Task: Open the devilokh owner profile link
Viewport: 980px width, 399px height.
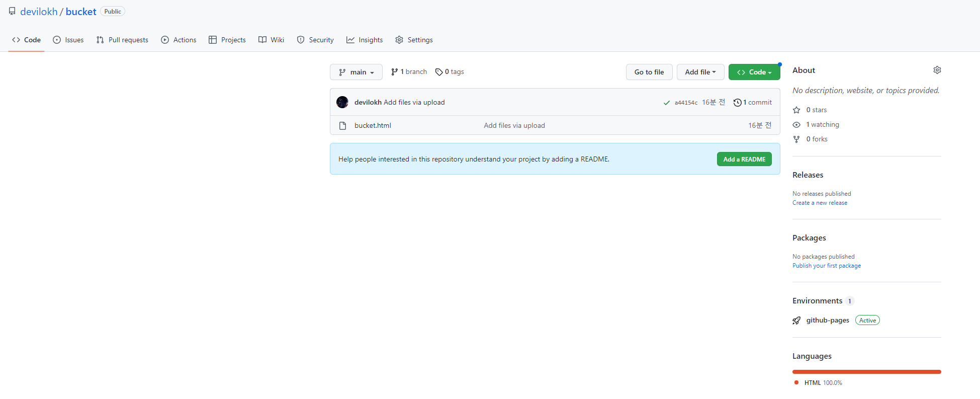Action: (x=39, y=12)
